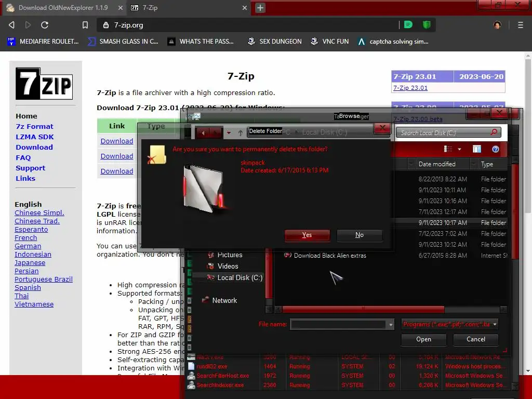Image resolution: width=532 pixels, height=399 pixels.
Task: Select Local Disk (C:) in navigation pane
Action: tap(235, 277)
